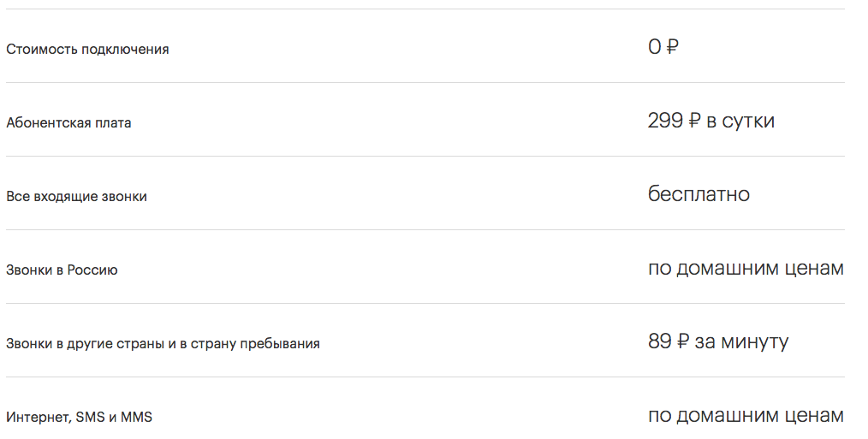Click the ruble sign next to 0
The height and width of the screenshot is (439, 868).
pos(671,47)
